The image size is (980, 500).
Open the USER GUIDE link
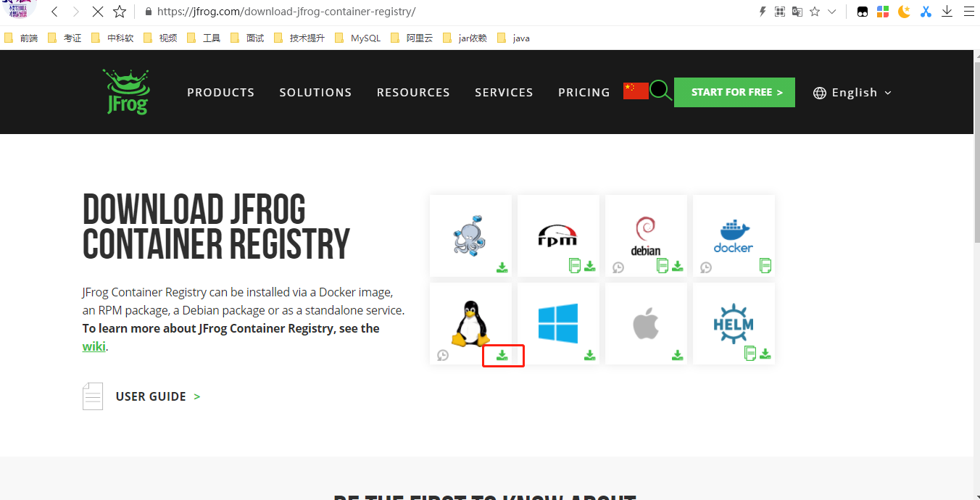158,396
